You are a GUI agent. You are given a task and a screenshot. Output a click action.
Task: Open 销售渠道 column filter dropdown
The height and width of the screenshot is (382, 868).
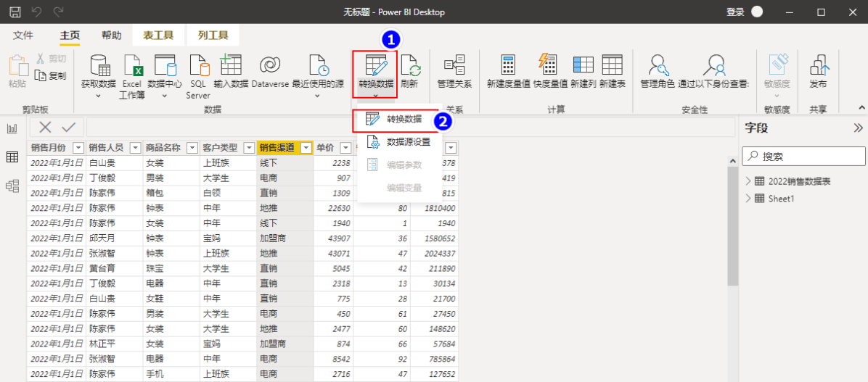point(306,148)
